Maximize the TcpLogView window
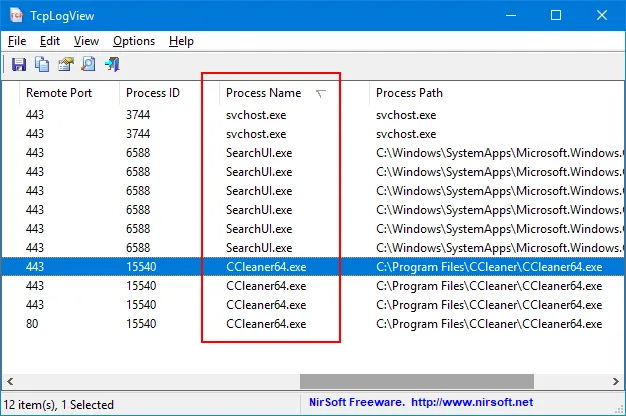The width and height of the screenshot is (626, 416). [x=556, y=16]
